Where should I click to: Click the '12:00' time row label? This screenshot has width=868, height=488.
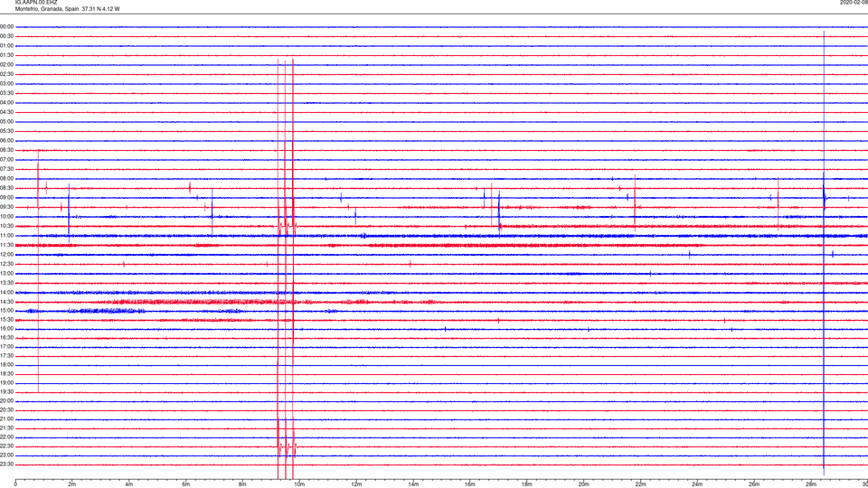pos(6,255)
